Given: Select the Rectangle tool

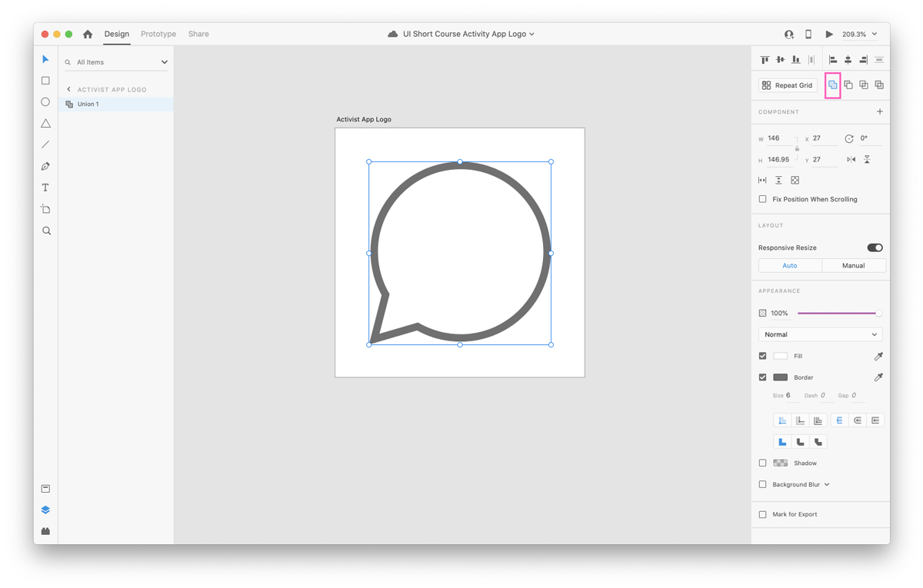Looking at the screenshot, I should click(x=45, y=81).
